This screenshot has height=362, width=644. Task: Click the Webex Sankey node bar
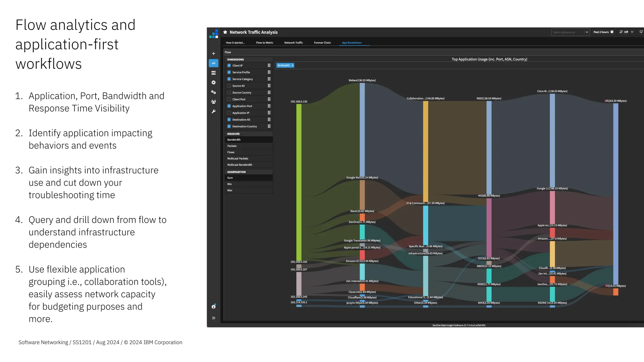pyautogui.click(x=362, y=129)
